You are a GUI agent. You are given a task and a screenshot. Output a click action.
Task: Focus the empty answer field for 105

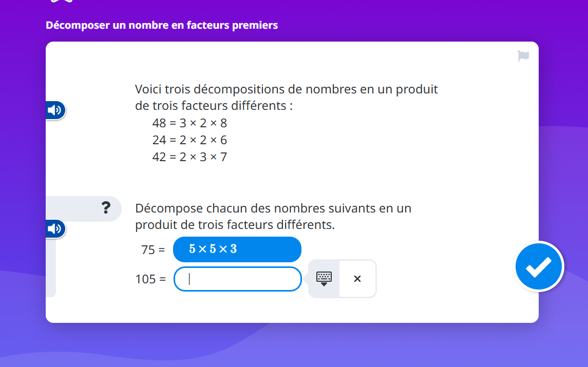point(237,279)
